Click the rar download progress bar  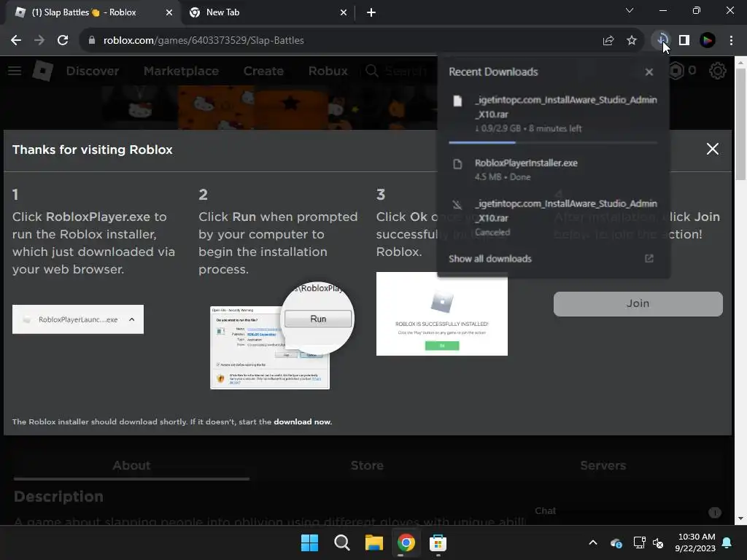coord(553,142)
